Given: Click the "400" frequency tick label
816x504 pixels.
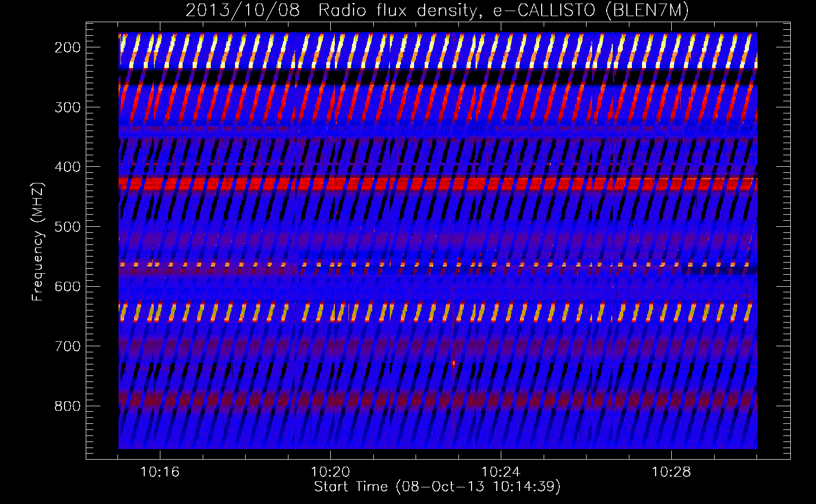Looking at the screenshot, I should (68, 167).
